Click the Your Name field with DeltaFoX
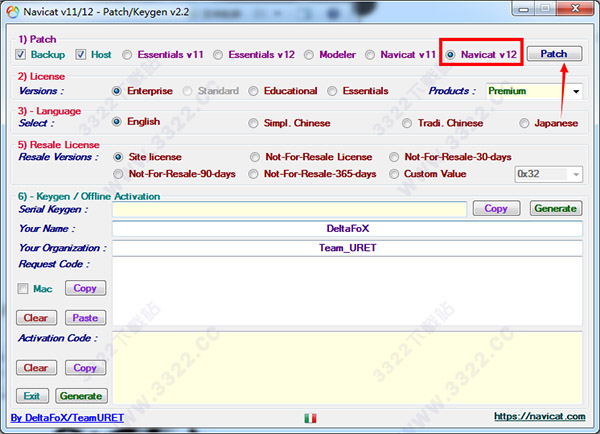 pos(347,228)
